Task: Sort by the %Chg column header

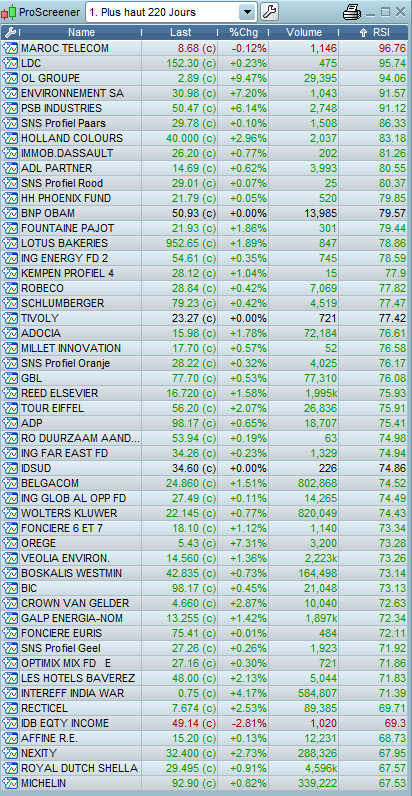Action: pyautogui.click(x=244, y=32)
